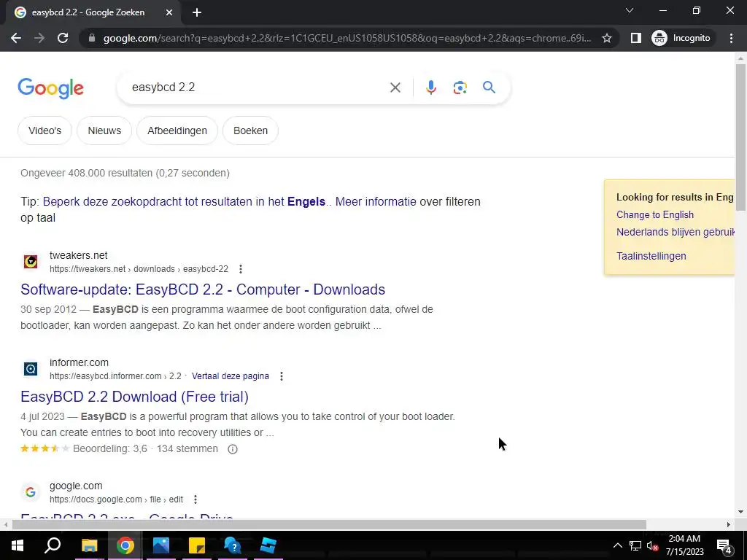Viewport: 747px width, 560px height.
Task: Click the horizontal scrollbar thumb
Action: tap(329, 524)
